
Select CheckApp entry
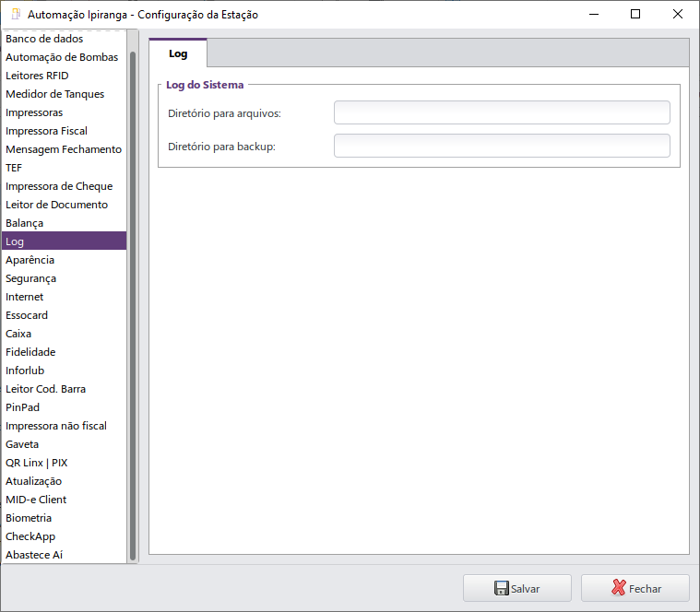[65, 536]
